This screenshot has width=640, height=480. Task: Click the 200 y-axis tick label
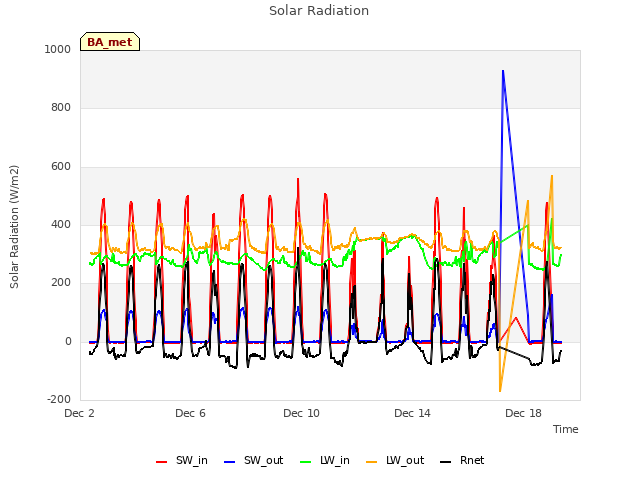point(61,282)
